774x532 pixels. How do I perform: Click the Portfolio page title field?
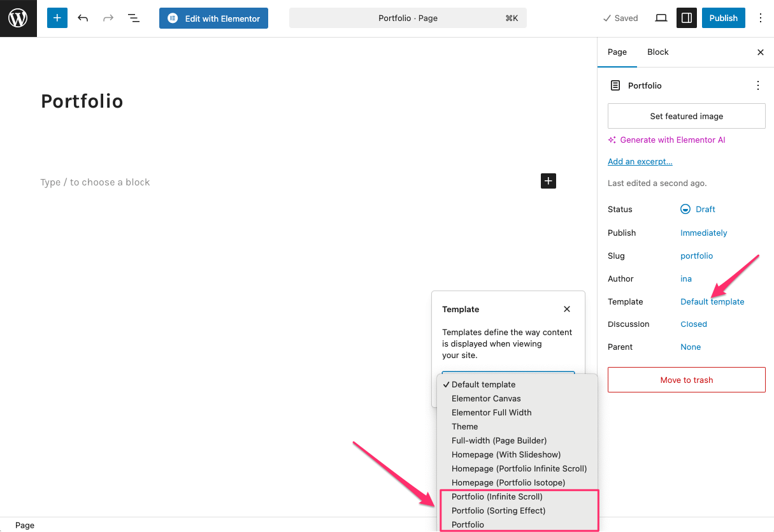pyautogui.click(x=82, y=101)
